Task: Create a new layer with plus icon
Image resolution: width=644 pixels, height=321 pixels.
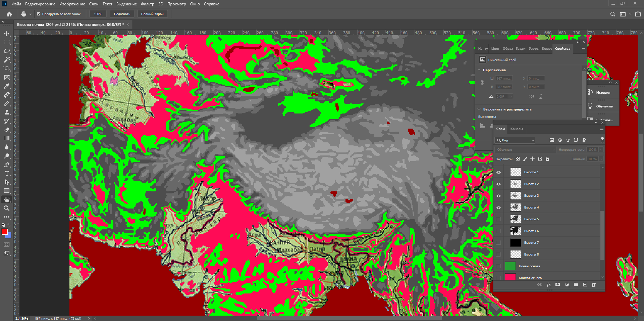Action: pyautogui.click(x=585, y=285)
